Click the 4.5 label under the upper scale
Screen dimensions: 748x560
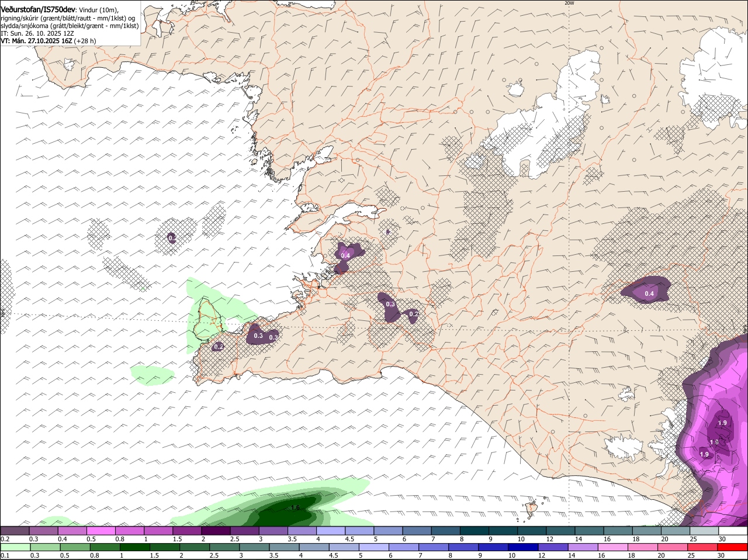(x=348, y=538)
